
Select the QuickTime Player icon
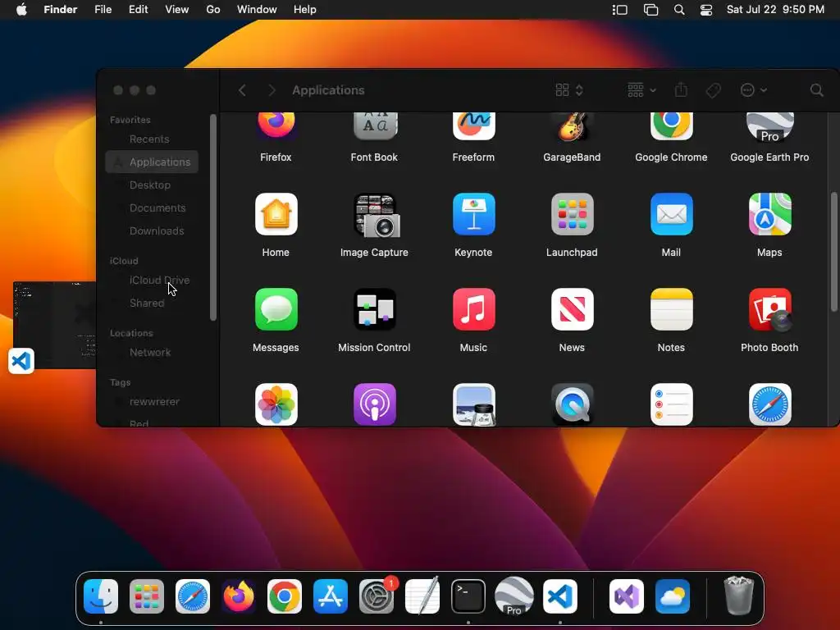(572, 404)
